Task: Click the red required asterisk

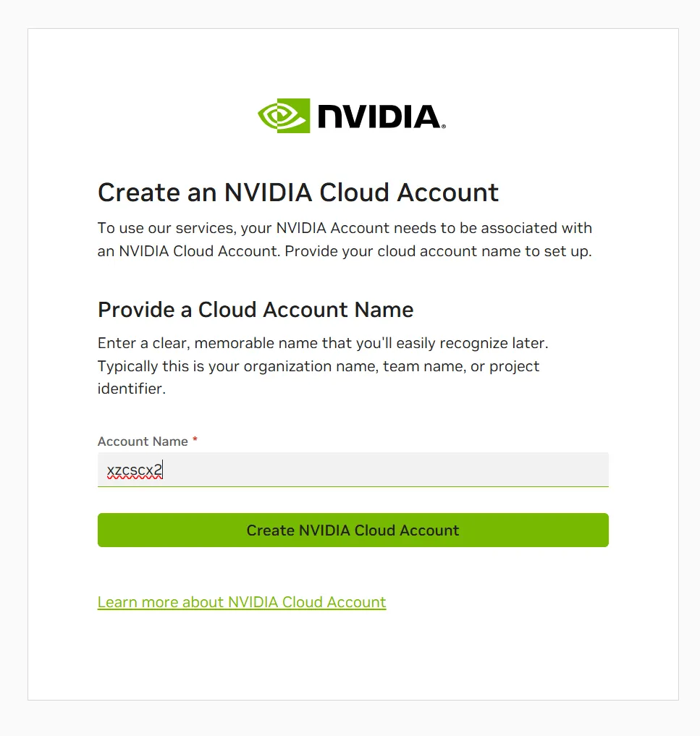Action: pyautogui.click(x=195, y=441)
